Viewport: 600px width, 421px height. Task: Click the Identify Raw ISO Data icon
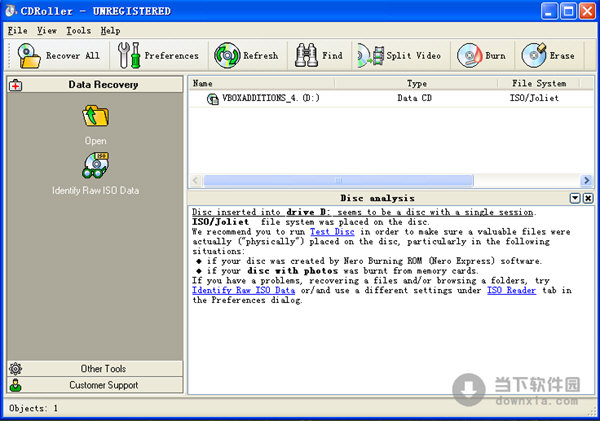95,165
